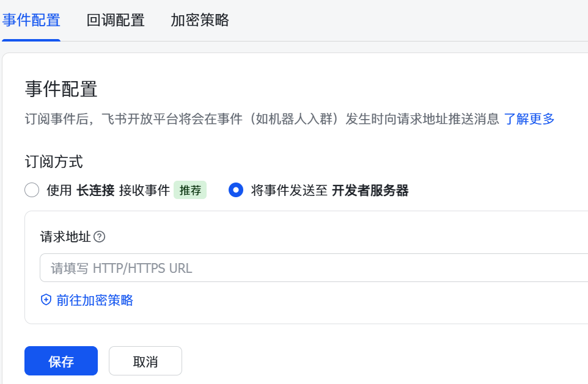The width and height of the screenshot is (588, 384).
Task: Click the bold 开发者服务器 label text
Action: point(370,190)
